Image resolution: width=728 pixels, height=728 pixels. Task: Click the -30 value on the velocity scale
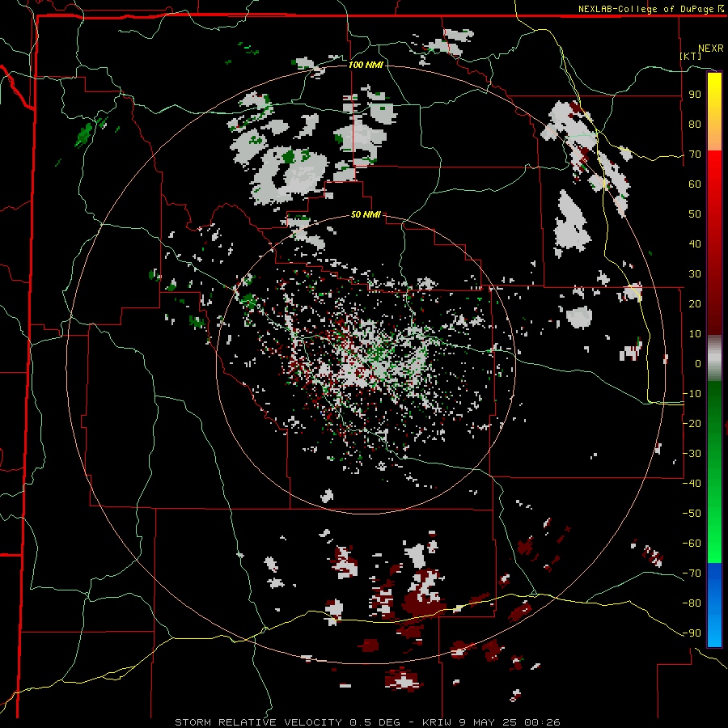(692, 454)
